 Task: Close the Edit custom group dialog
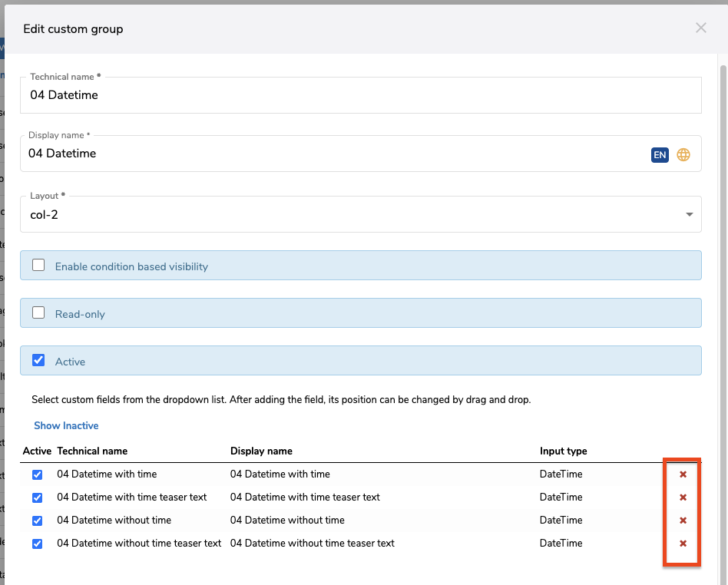700,28
